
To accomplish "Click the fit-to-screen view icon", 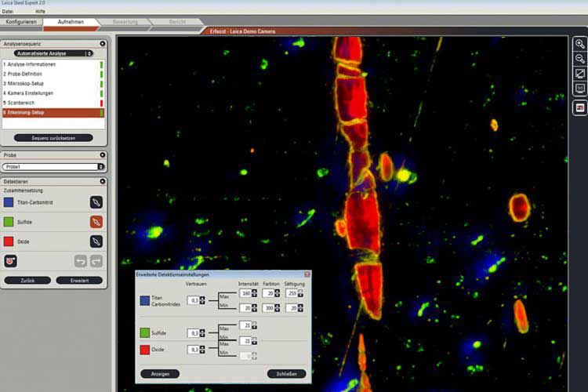I will (x=580, y=74).
